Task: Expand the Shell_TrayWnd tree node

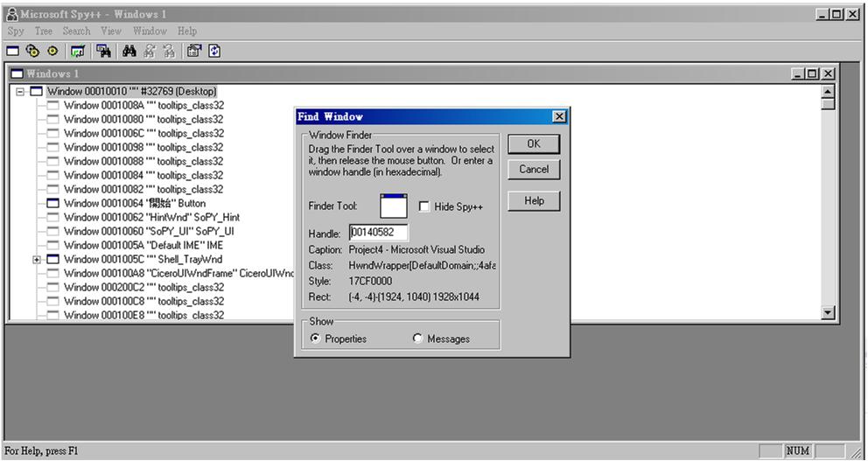Action: pyautogui.click(x=37, y=260)
